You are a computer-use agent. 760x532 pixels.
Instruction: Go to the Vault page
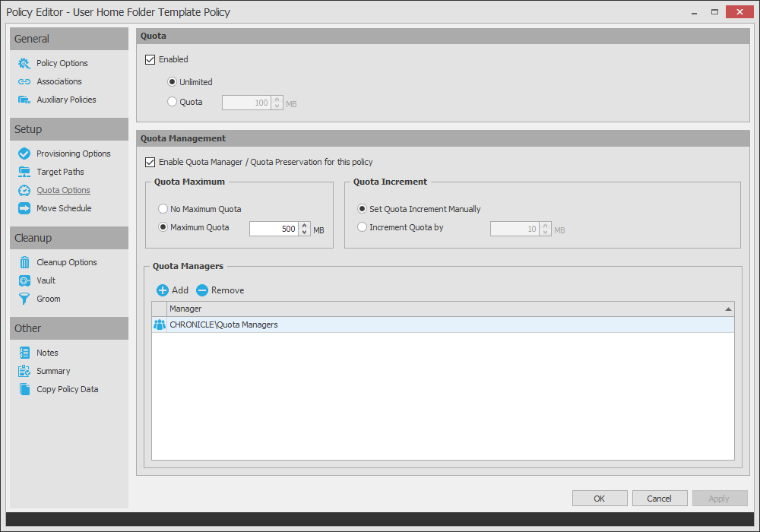(x=46, y=280)
